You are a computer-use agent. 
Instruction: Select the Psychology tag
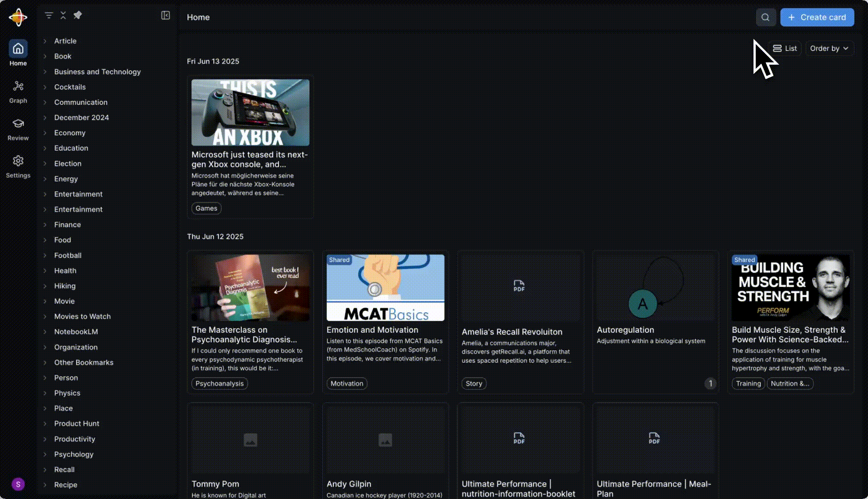coord(74,454)
